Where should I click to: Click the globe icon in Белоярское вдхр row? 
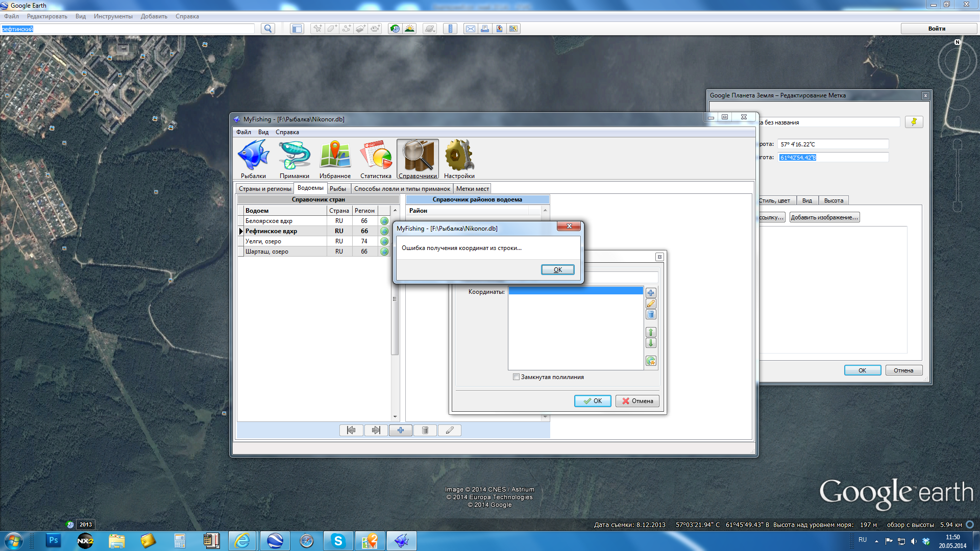tap(384, 221)
